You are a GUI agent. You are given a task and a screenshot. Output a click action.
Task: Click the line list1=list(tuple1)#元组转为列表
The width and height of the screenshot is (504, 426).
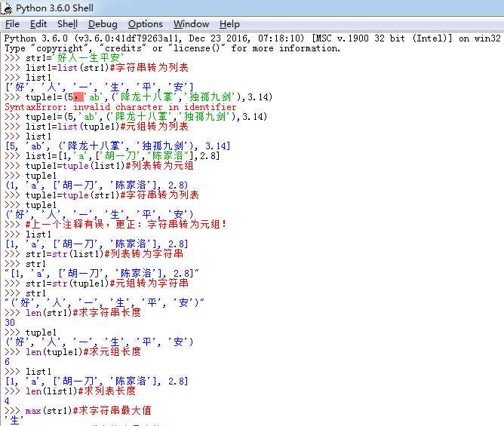click(106, 127)
